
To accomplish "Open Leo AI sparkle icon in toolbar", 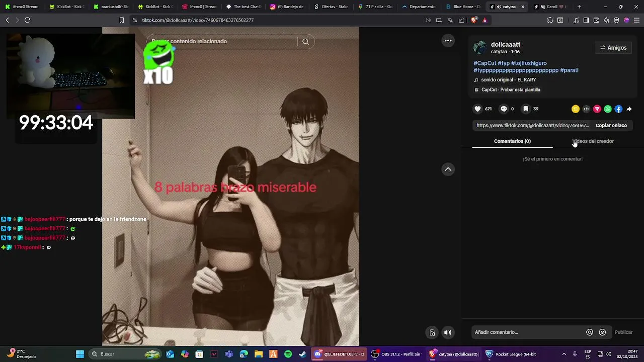I will [606, 20].
